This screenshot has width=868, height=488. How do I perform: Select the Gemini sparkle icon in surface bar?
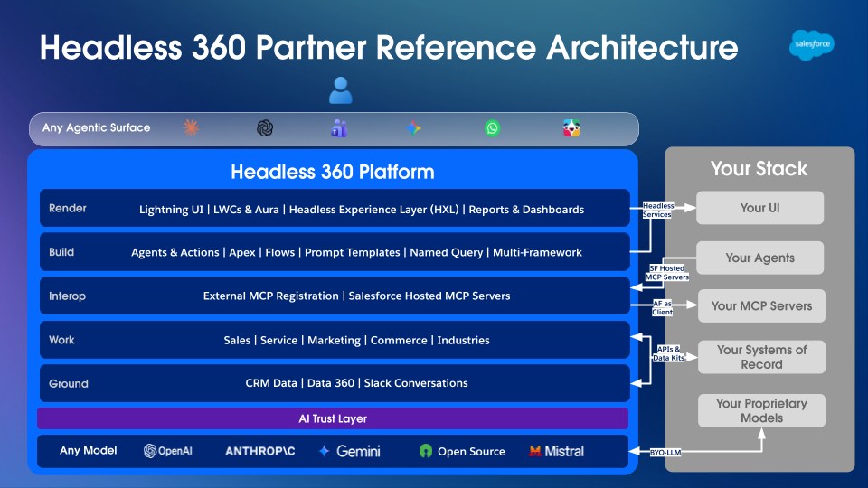pyautogui.click(x=413, y=128)
